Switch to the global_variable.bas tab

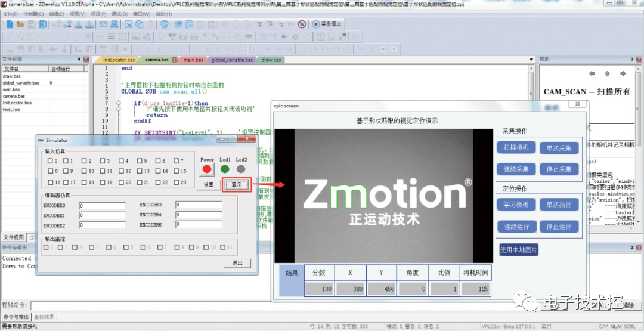coord(232,60)
